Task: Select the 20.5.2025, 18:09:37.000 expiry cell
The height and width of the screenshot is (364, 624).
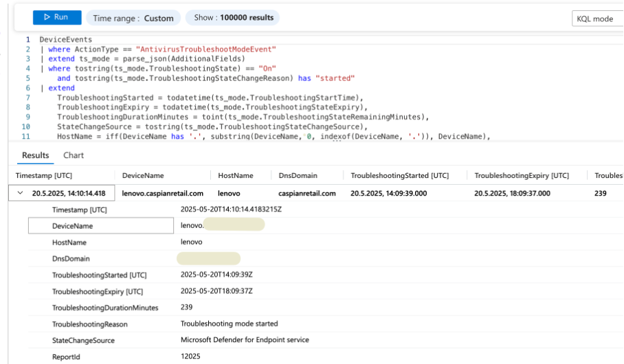Action: click(x=512, y=194)
